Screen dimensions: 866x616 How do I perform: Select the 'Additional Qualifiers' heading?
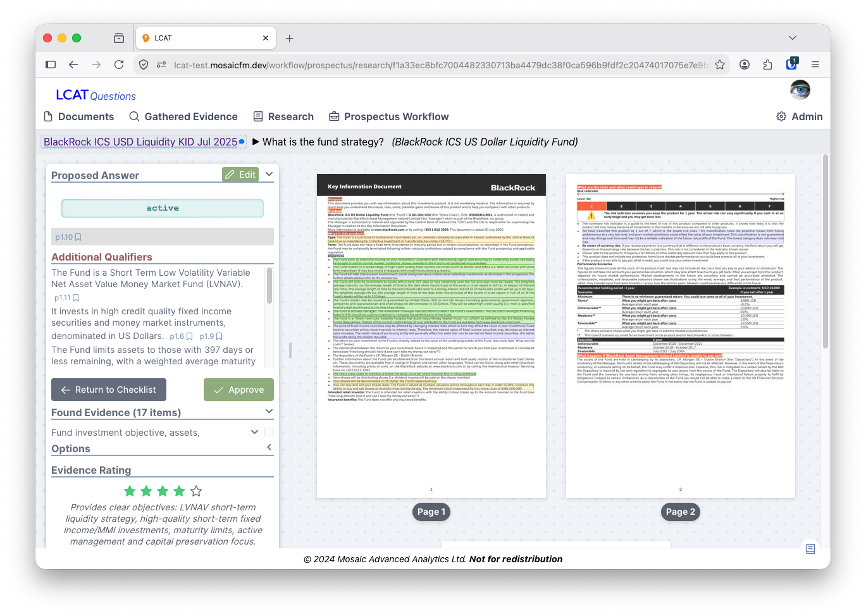click(102, 257)
